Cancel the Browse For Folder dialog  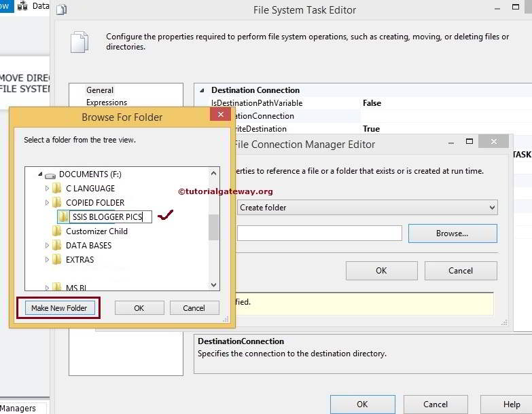click(194, 308)
